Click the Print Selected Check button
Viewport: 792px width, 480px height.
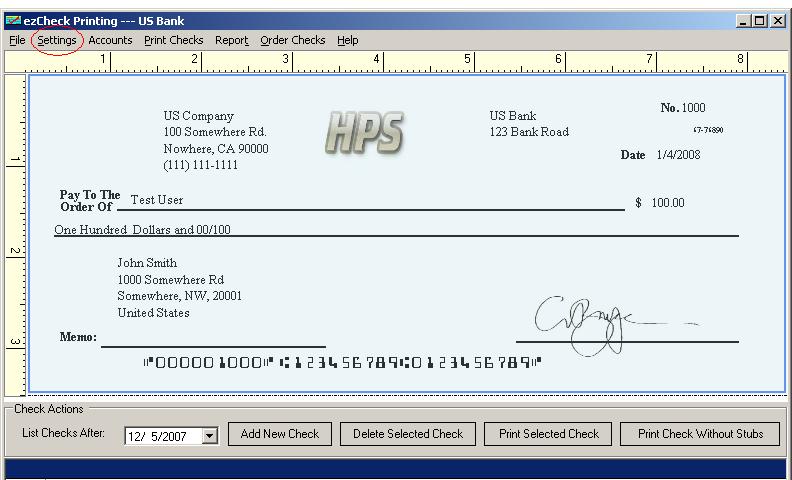pos(548,434)
